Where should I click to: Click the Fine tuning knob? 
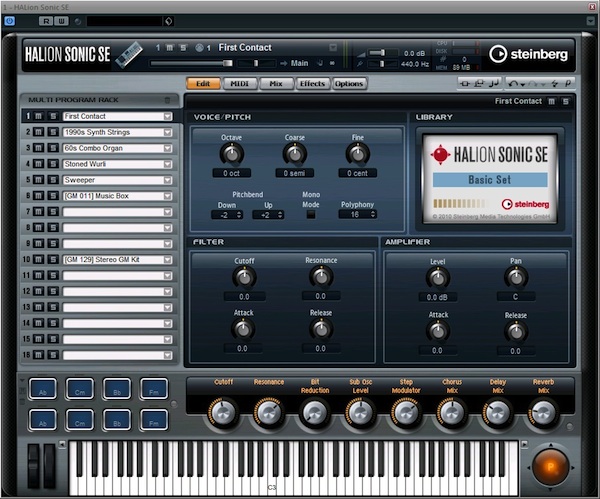tap(358, 154)
